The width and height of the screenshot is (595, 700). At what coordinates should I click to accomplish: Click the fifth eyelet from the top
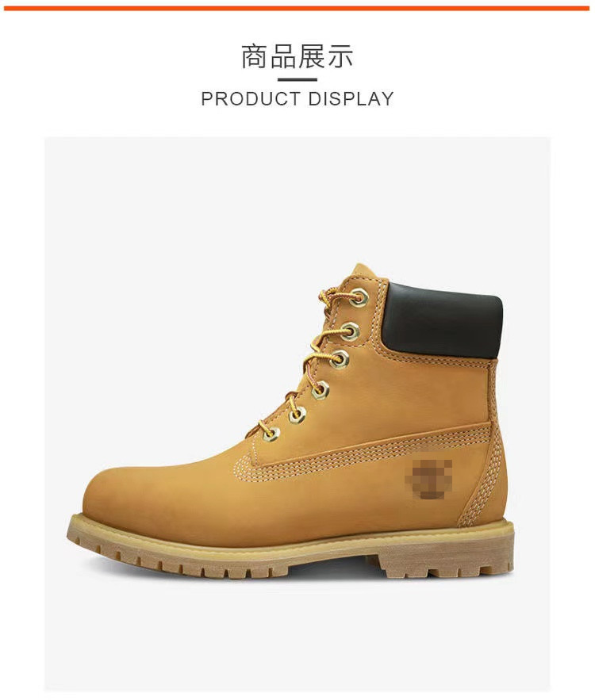296,415
